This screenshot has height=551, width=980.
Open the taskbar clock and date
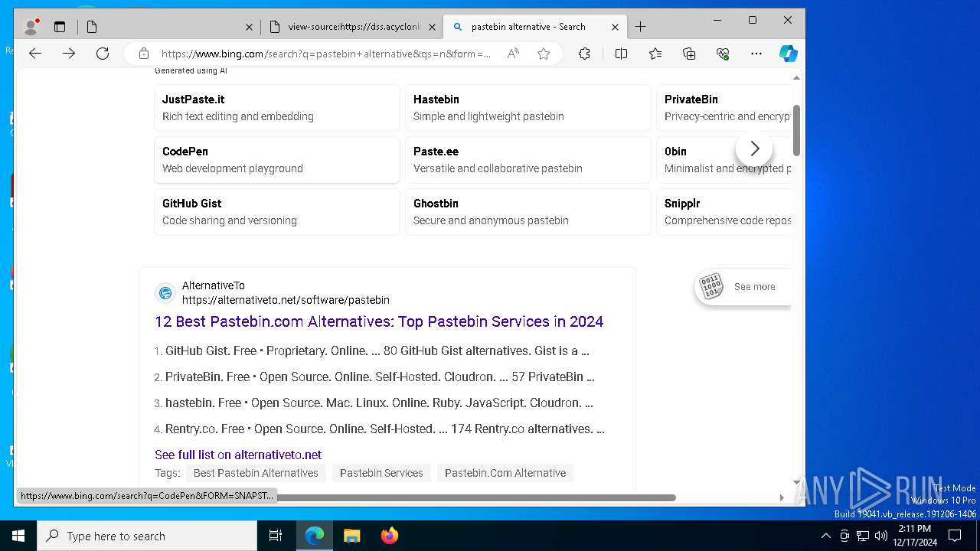point(915,536)
